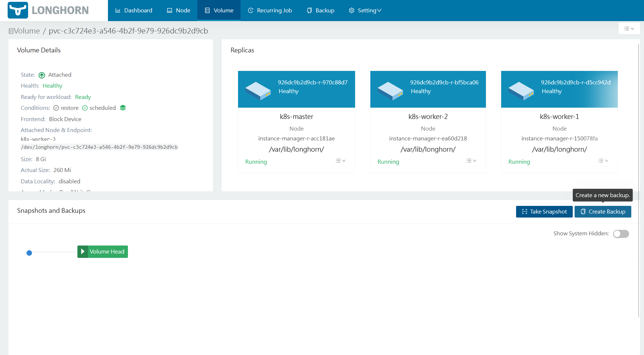The height and width of the screenshot is (355, 644).
Task: Click the k8s-master node name
Action: pos(297,117)
